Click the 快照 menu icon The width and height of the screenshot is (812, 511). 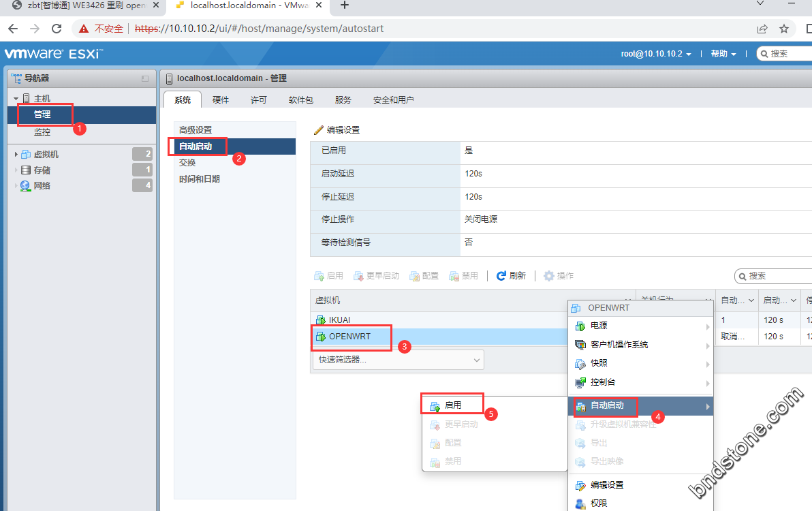580,364
